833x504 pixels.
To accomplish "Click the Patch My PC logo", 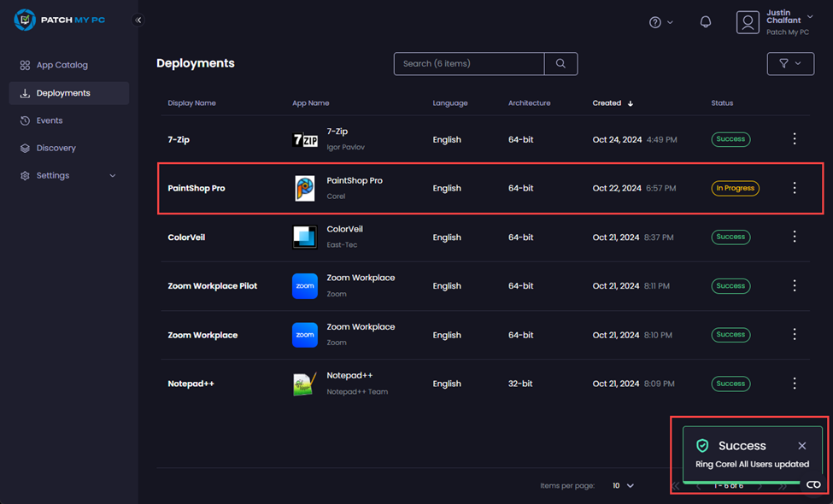I will (60, 19).
